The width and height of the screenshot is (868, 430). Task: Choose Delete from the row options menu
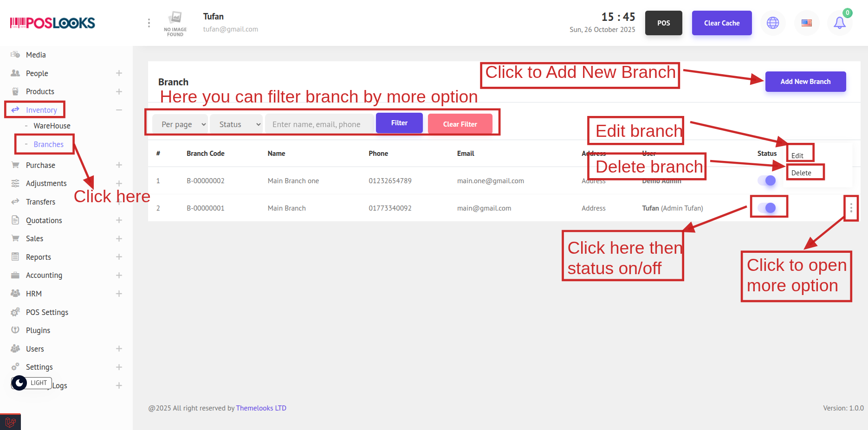pyautogui.click(x=801, y=173)
